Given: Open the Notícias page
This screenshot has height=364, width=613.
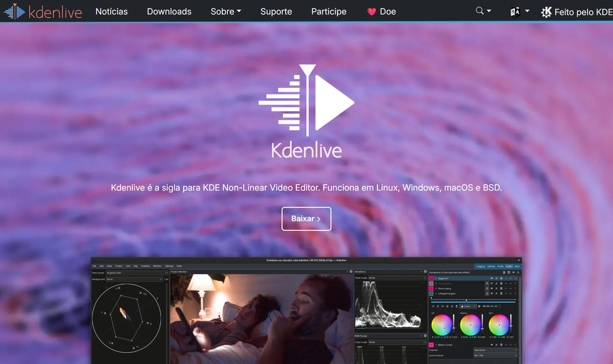Looking at the screenshot, I should coord(111,11).
